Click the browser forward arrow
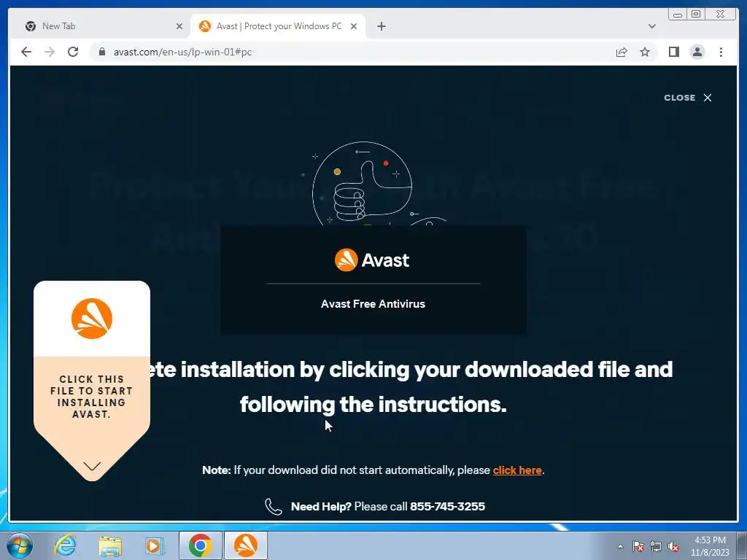 click(50, 52)
